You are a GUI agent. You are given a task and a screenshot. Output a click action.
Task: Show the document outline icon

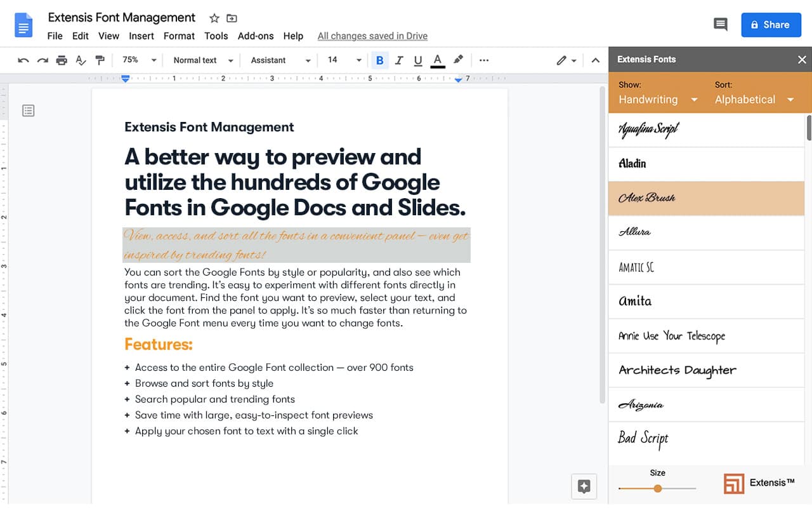[28, 110]
